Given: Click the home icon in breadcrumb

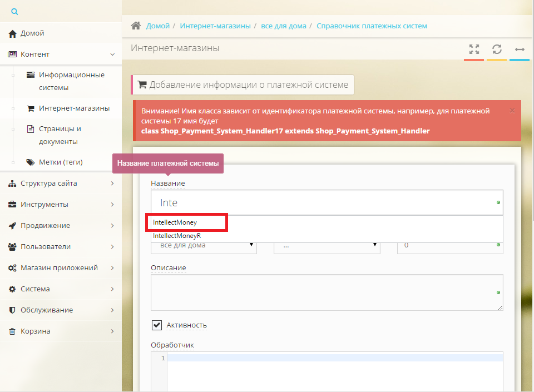Looking at the screenshot, I should tap(135, 26).
